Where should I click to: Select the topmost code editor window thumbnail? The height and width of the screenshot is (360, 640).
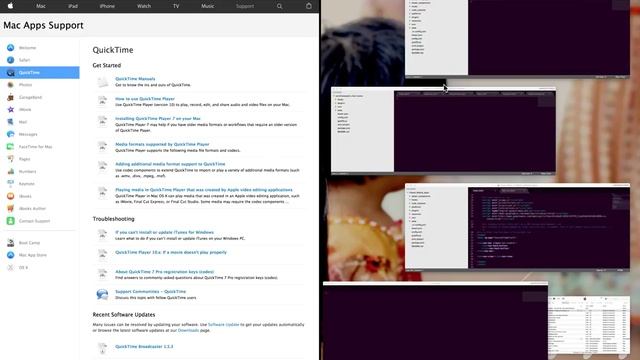[x=518, y=39]
